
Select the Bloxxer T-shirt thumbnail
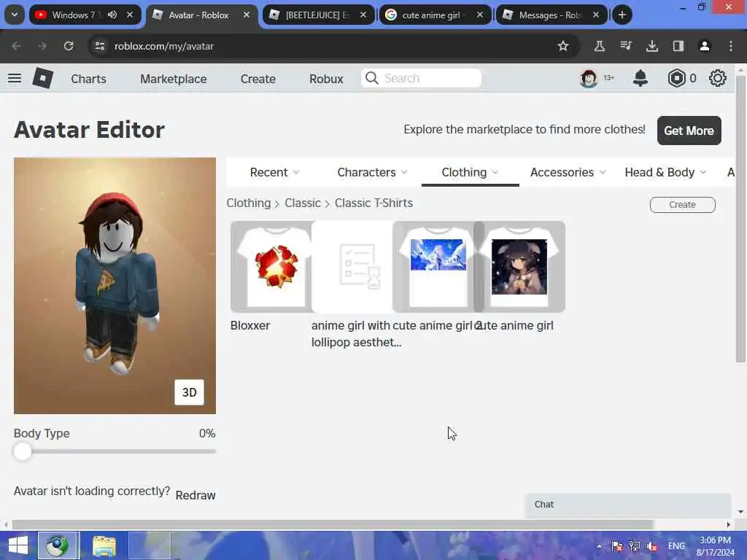click(271, 267)
